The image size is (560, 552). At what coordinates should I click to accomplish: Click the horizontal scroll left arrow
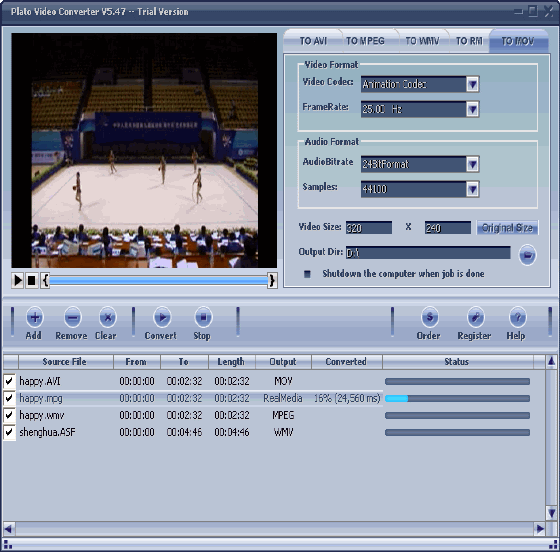[x=9, y=528]
